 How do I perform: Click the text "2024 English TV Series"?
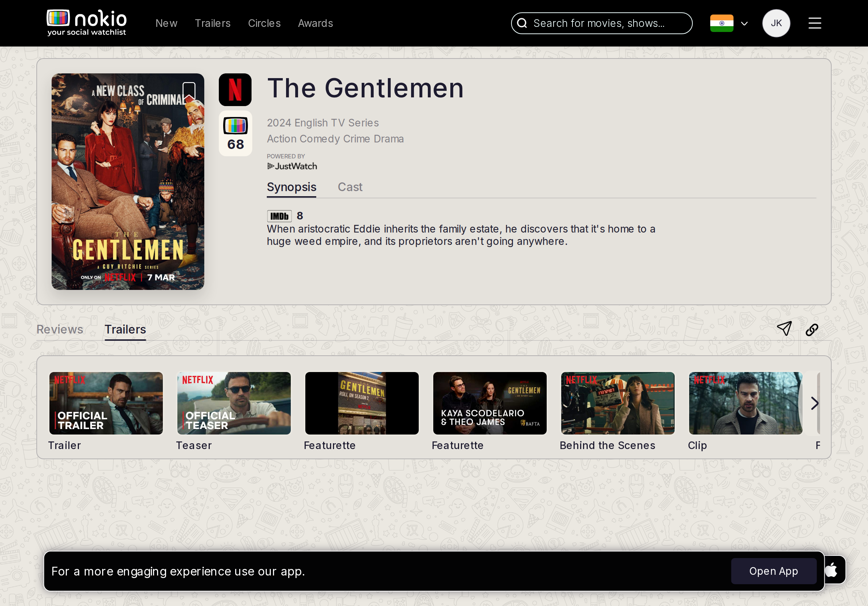pos(323,123)
